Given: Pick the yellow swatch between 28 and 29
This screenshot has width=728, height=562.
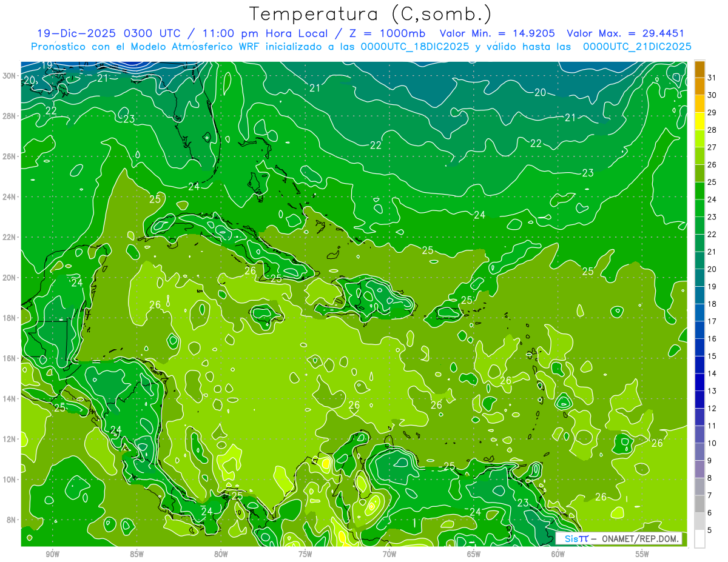Looking at the screenshot, I should point(699,121).
